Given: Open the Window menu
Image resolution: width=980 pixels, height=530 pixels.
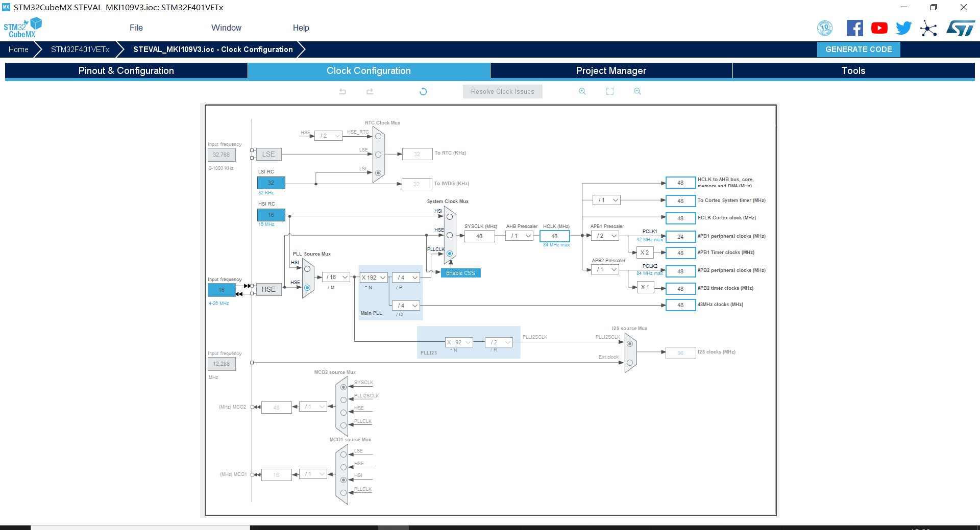Looking at the screenshot, I should pyautogui.click(x=226, y=28).
